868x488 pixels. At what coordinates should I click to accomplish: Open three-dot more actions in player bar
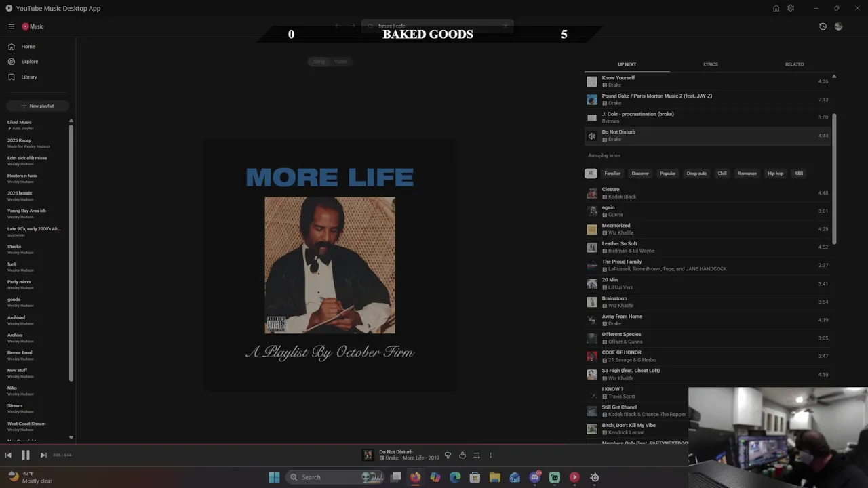(x=490, y=455)
